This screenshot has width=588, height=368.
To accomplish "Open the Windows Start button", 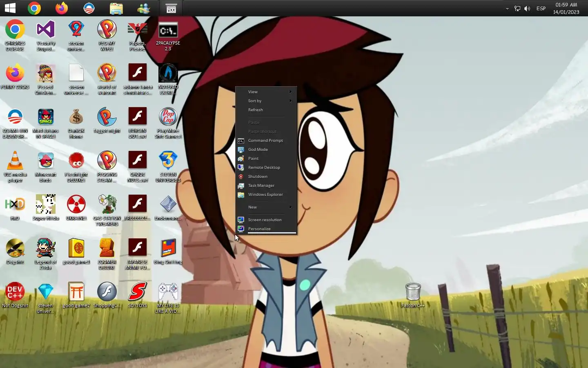I will point(10,8).
